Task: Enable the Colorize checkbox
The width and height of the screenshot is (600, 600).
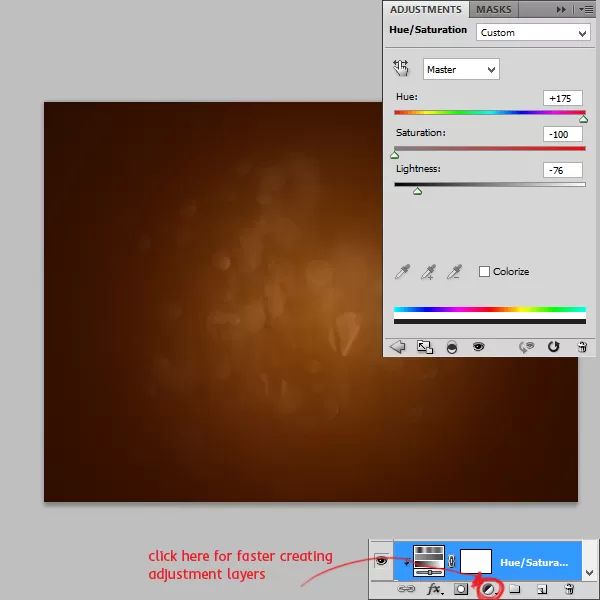Action: point(484,272)
